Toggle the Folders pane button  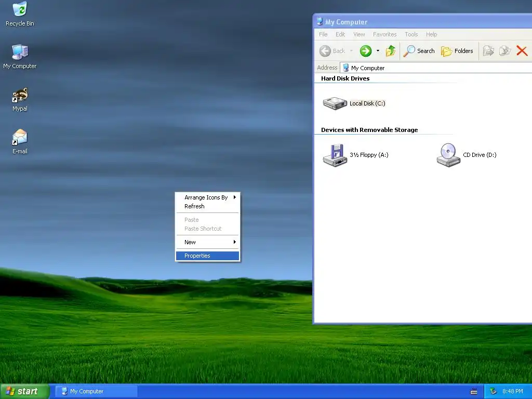(x=457, y=51)
